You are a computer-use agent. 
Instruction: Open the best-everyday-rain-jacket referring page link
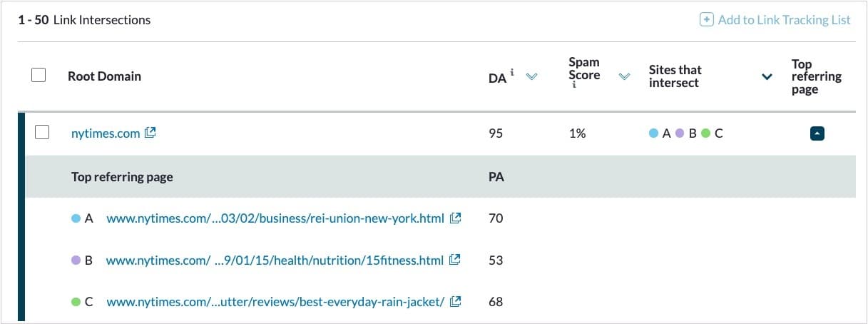(x=275, y=302)
